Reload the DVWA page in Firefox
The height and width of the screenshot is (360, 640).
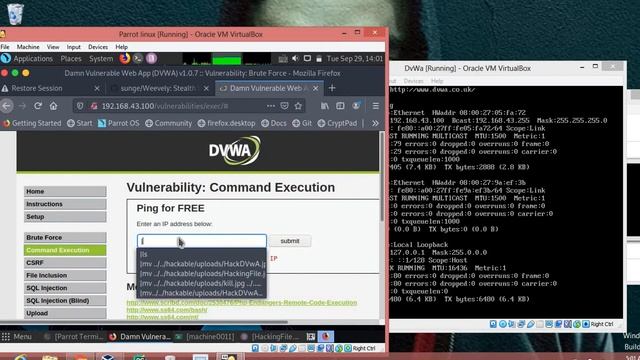click(38, 106)
